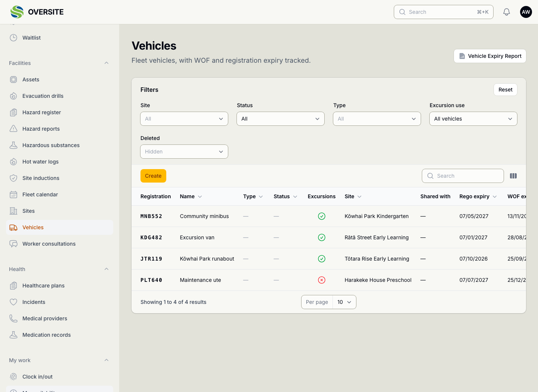Collapse the Health sidebar section
The height and width of the screenshot is (392, 538).
click(x=106, y=269)
